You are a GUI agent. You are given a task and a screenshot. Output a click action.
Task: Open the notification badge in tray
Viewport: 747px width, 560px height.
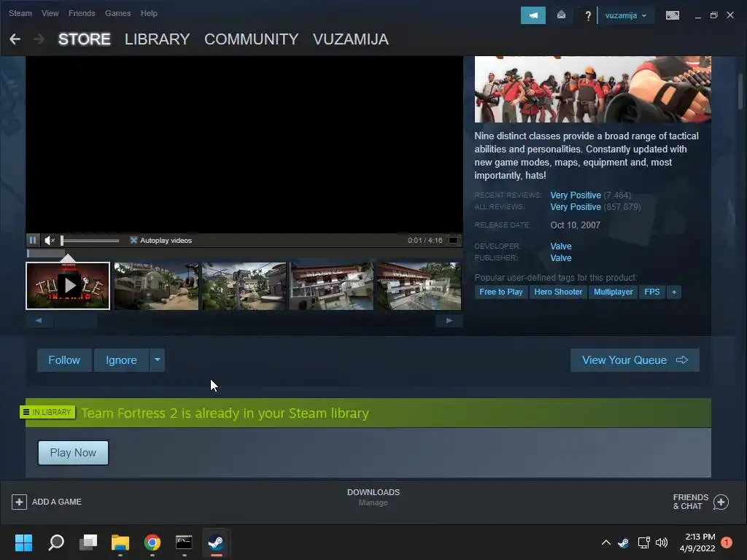(x=727, y=542)
